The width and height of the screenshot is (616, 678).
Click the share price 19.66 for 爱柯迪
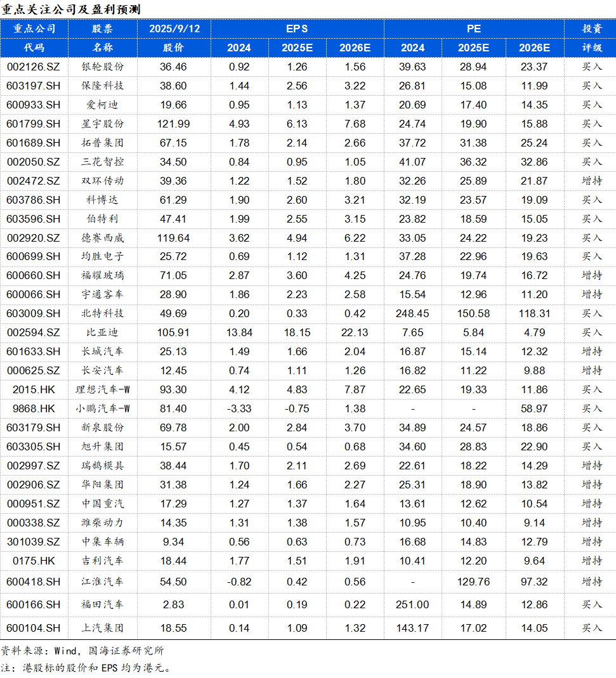(173, 105)
